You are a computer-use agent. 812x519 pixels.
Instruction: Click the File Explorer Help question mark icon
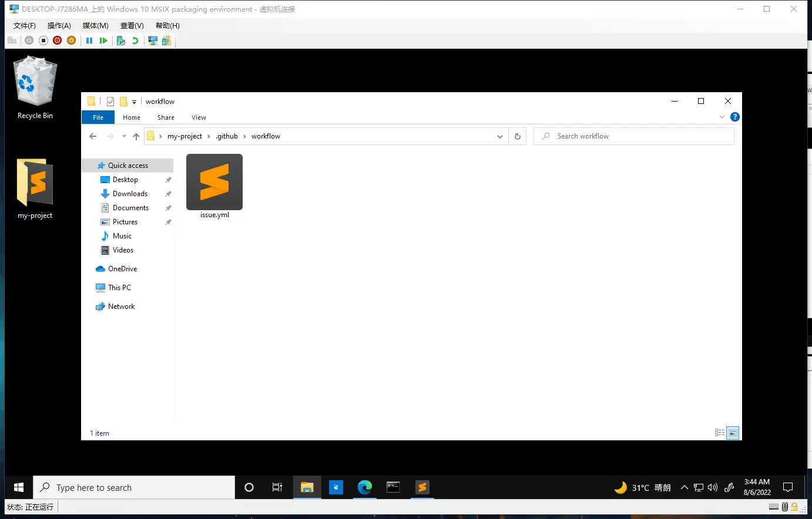pos(734,117)
